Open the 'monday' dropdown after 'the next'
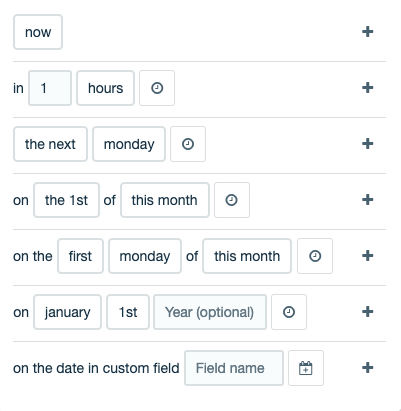401x411 pixels. pyautogui.click(x=129, y=144)
